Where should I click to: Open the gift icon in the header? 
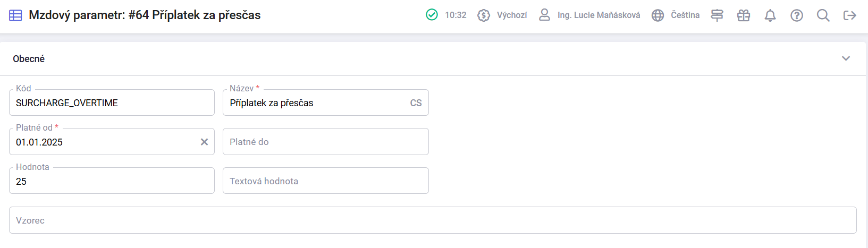pyautogui.click(x=744, y=15)
